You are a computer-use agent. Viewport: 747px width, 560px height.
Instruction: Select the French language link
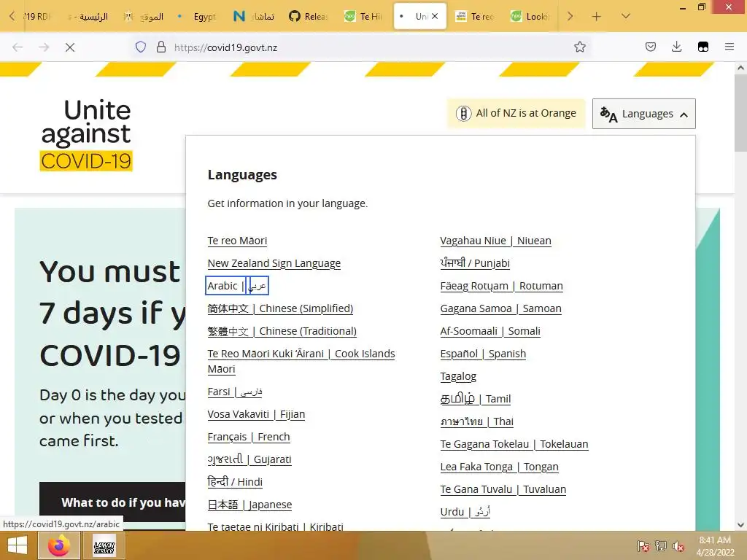(249, 437)
